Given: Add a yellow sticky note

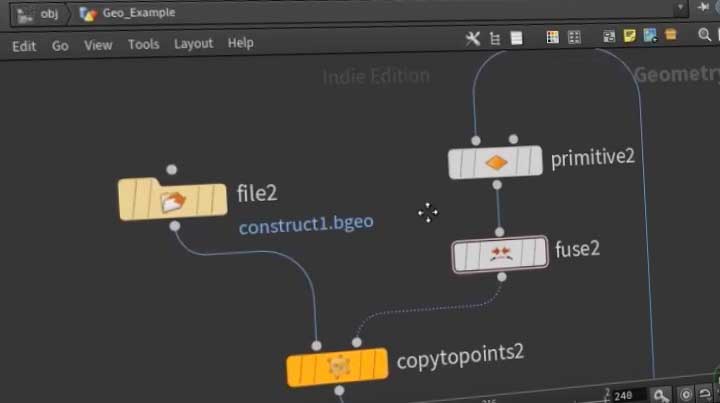Looking at the screenshot, I should tap(630, 37).
